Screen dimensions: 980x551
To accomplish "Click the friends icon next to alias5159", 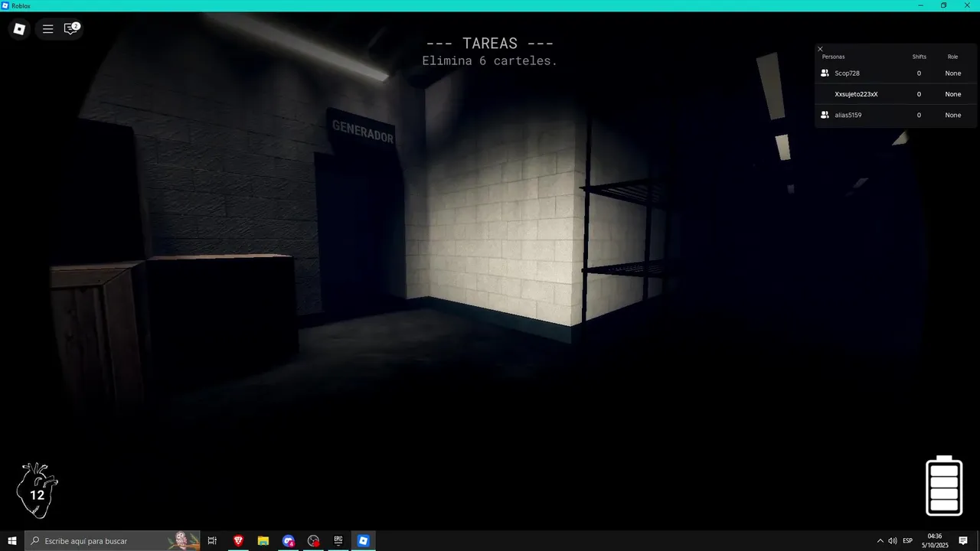I will point(825,115).
